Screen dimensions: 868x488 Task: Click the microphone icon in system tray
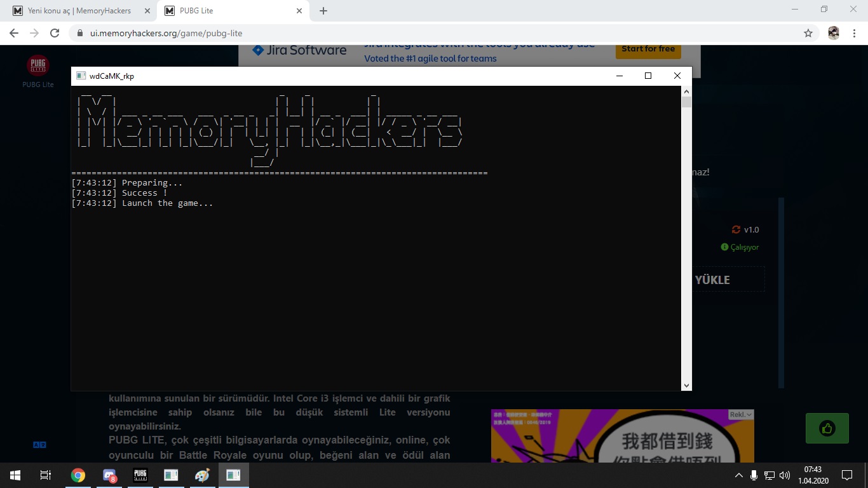click(754, 475)
